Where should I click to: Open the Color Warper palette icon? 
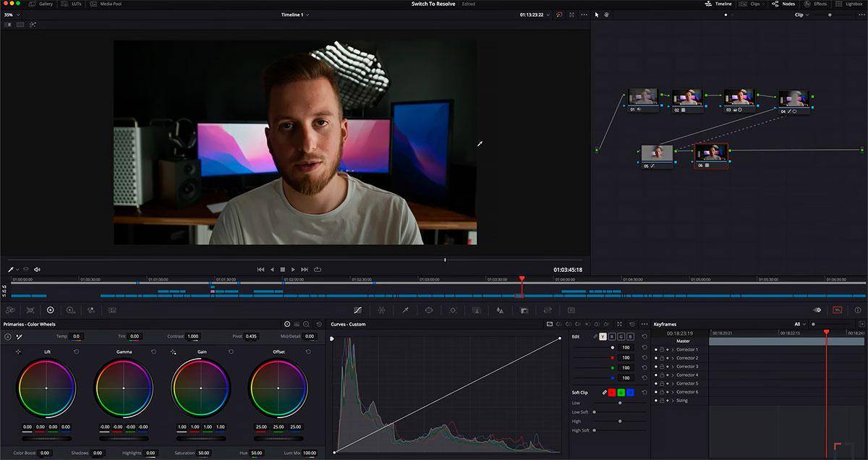pyautogui.click(x=381, y=310)
